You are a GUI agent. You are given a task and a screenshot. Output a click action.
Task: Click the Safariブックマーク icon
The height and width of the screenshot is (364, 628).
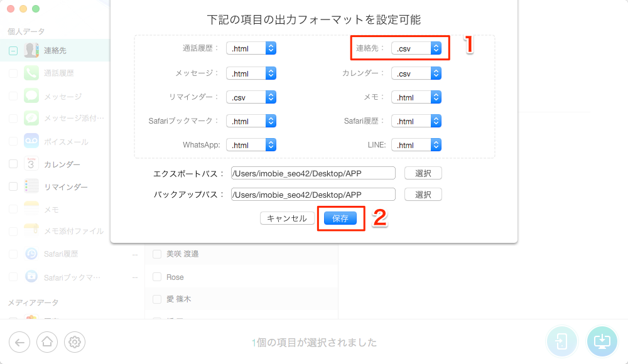(31, 277)
